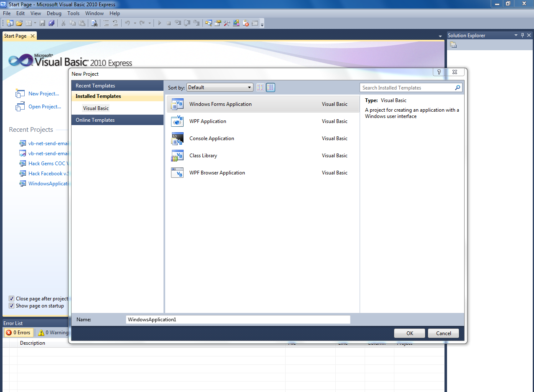
Task: Click the Undo arrow toolbar icon
Action: coord(127,23)
